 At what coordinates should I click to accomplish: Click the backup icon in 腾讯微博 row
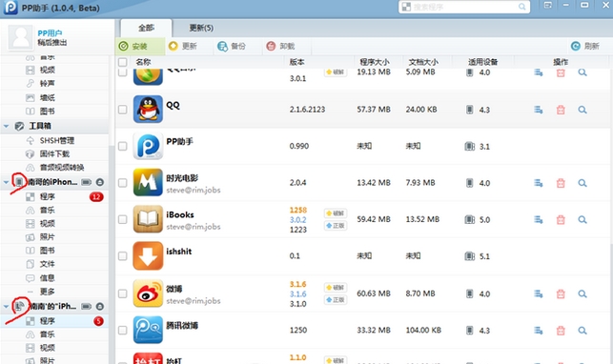539,331
